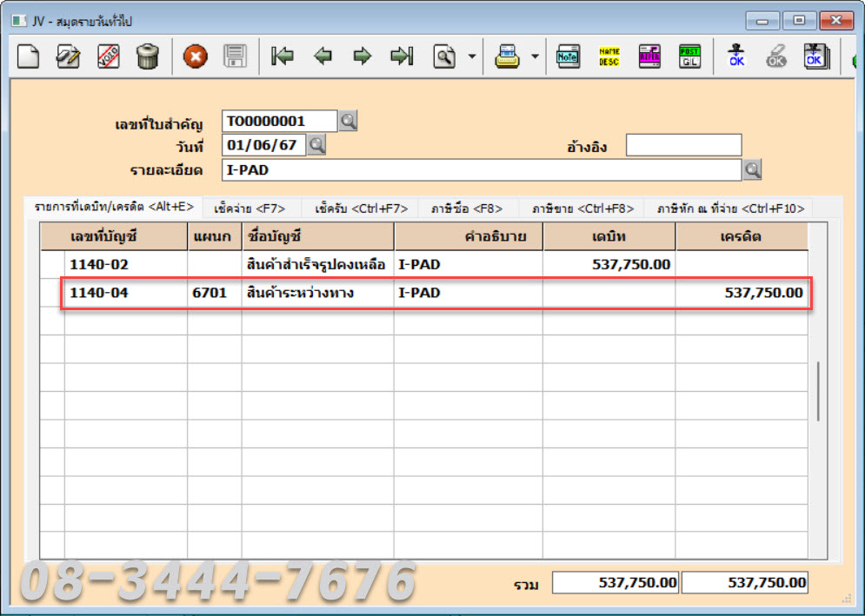Click the OK stamp on stacked documents icon

click(x=816, y=56)
